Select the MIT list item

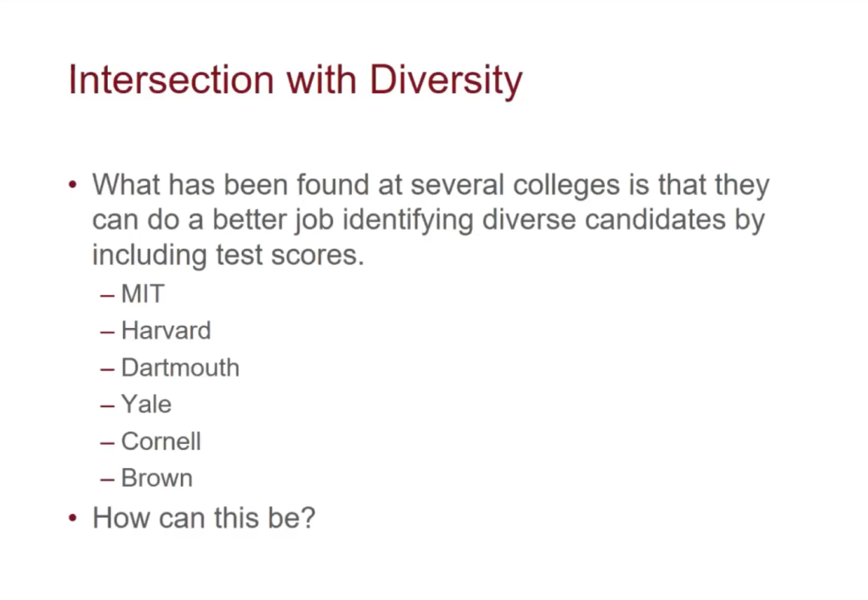(x=143, y=294)
